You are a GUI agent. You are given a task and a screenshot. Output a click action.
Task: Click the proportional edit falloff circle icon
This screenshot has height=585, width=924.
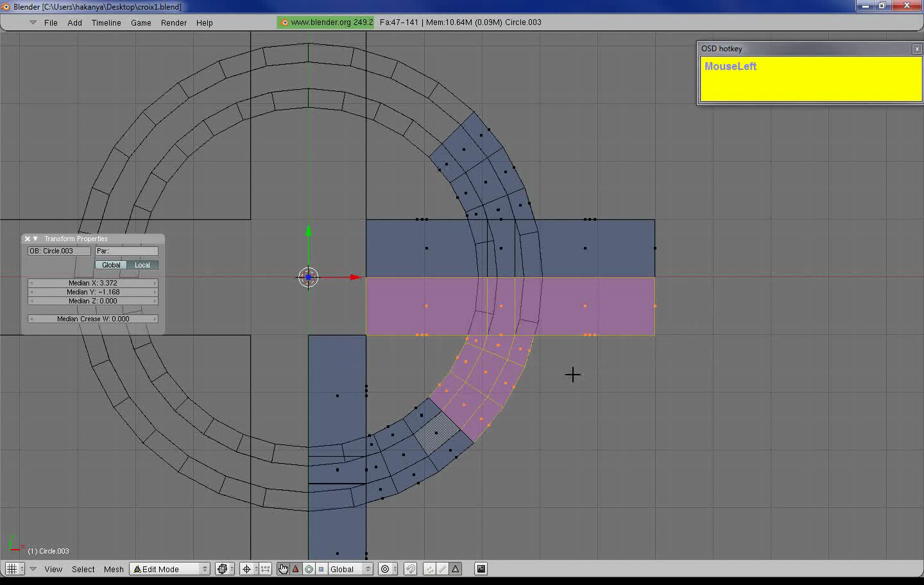[x=385, y=569]
